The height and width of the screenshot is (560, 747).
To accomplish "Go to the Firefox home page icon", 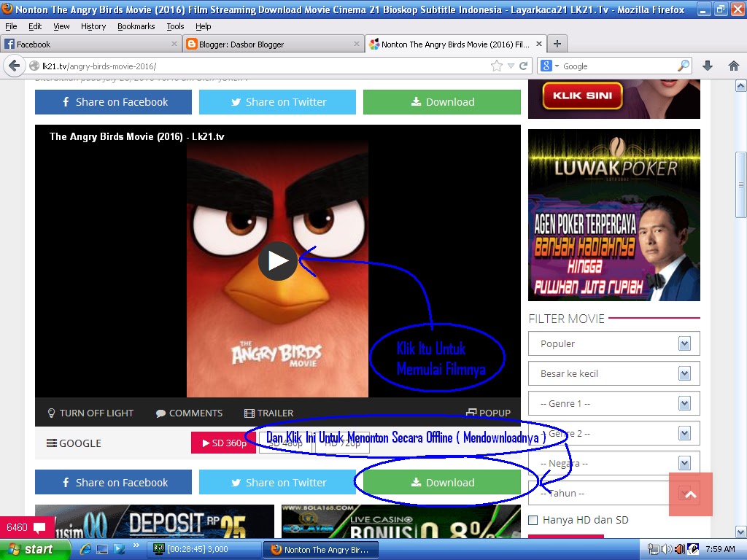I will [734, 66].
